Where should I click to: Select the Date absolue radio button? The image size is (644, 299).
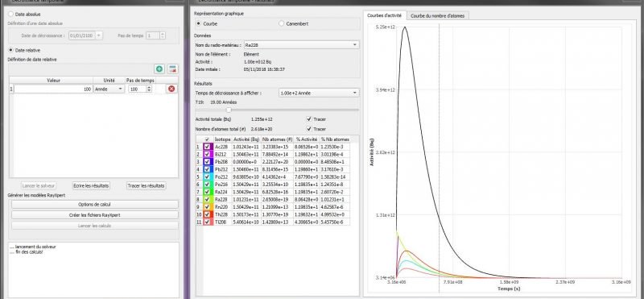tap(11, 15)
